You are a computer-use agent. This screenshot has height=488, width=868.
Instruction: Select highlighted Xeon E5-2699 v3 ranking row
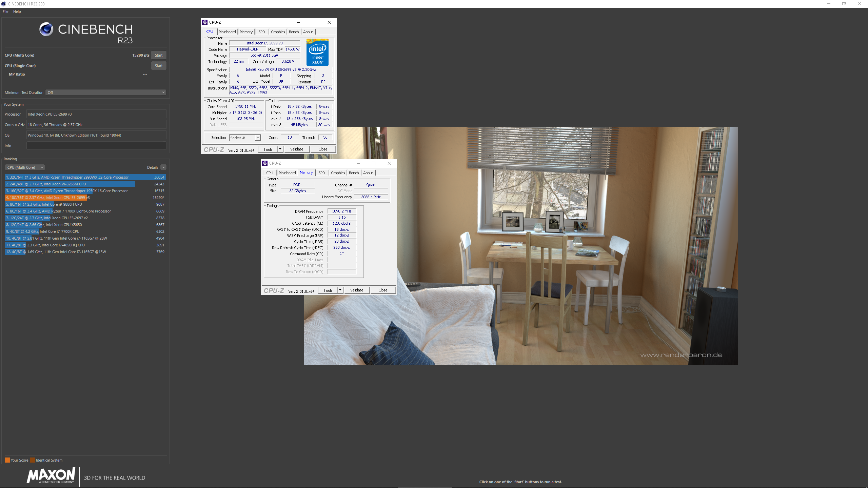click(x=85, y=198)
